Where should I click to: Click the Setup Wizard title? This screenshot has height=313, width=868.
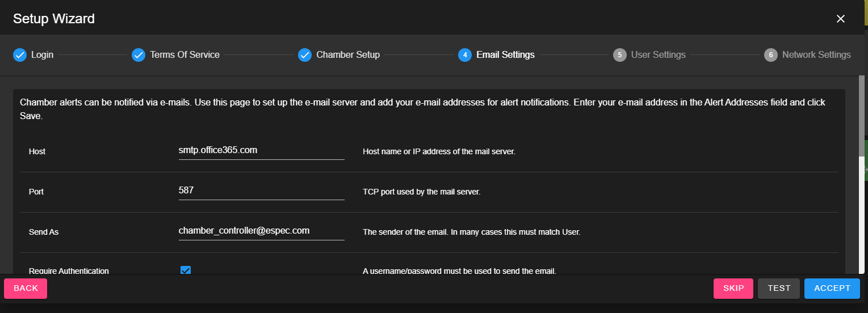click(x=54, y=19)
